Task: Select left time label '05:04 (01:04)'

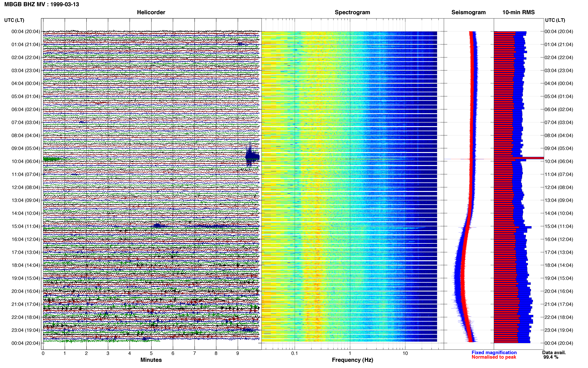Action: (x=26, y=96)
